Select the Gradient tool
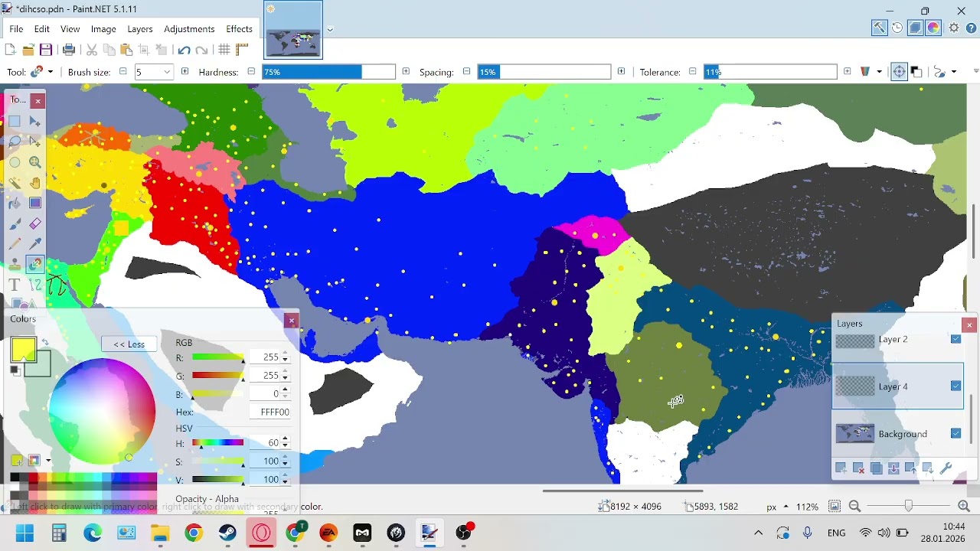 [x=35, y=204]
